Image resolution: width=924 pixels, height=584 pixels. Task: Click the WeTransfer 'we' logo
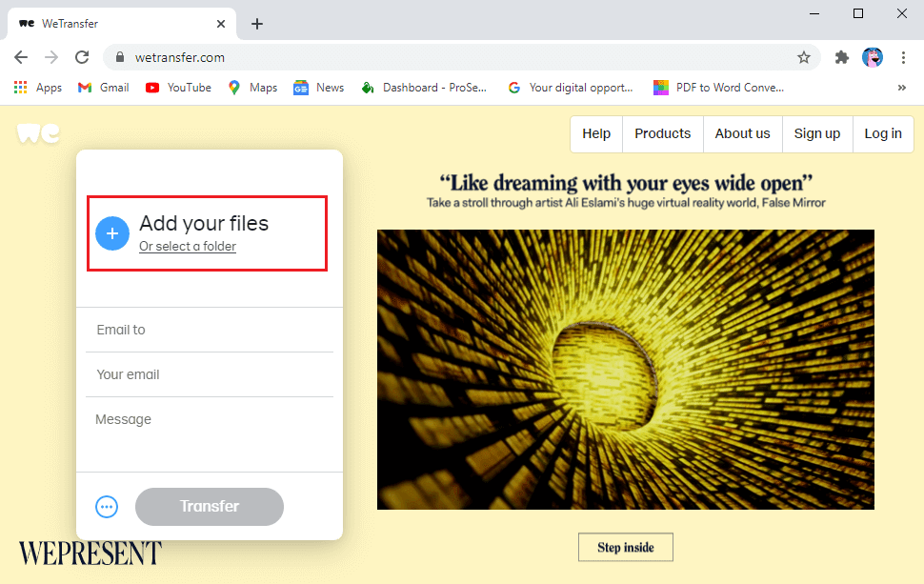(38, 133)
